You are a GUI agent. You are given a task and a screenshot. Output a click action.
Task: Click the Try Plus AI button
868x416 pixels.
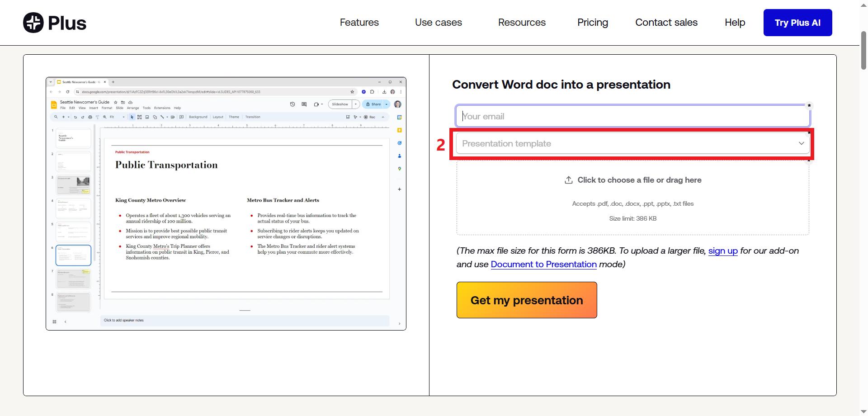[797, 23]
